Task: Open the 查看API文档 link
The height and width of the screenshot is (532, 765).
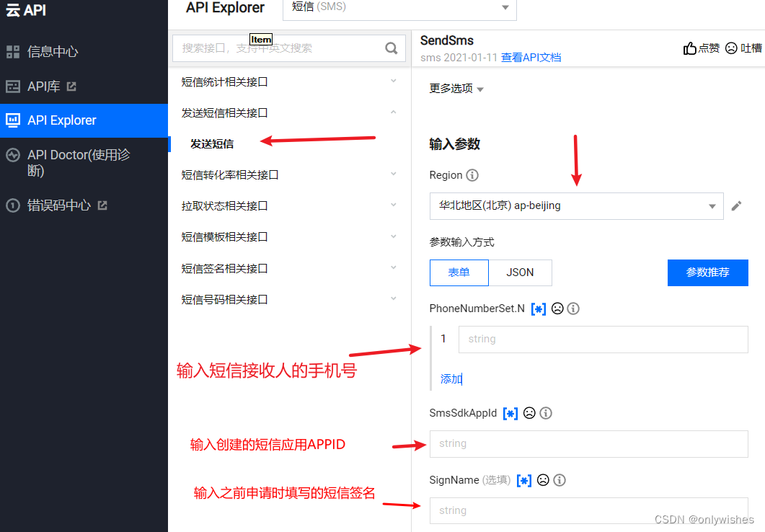Action: 531,58
